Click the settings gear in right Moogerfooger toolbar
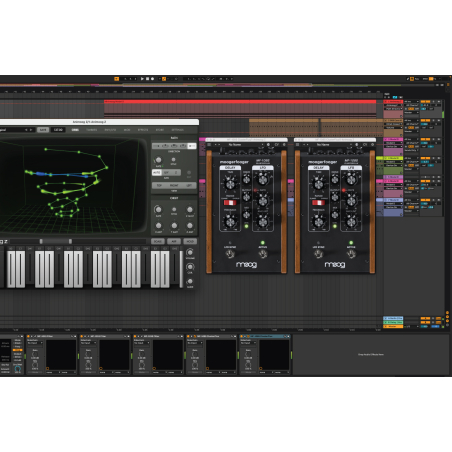Screen dimensions: 452x452 click(373, 145)
